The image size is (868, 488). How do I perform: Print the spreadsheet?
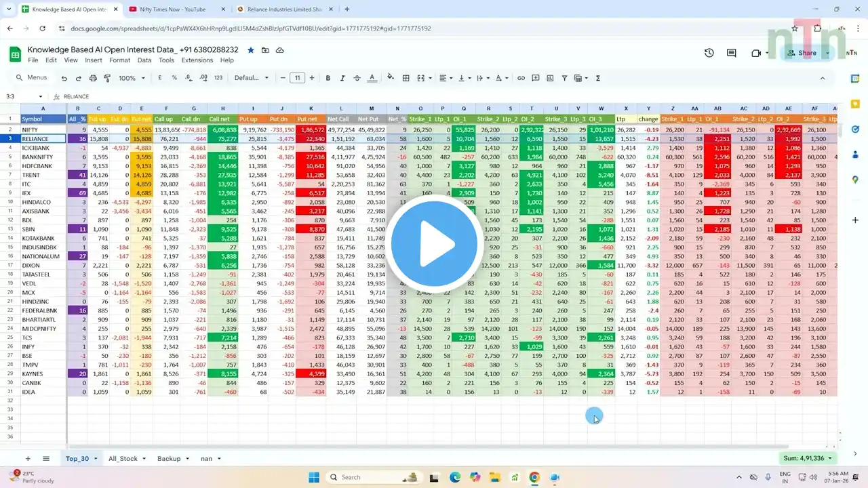[93, 78]
